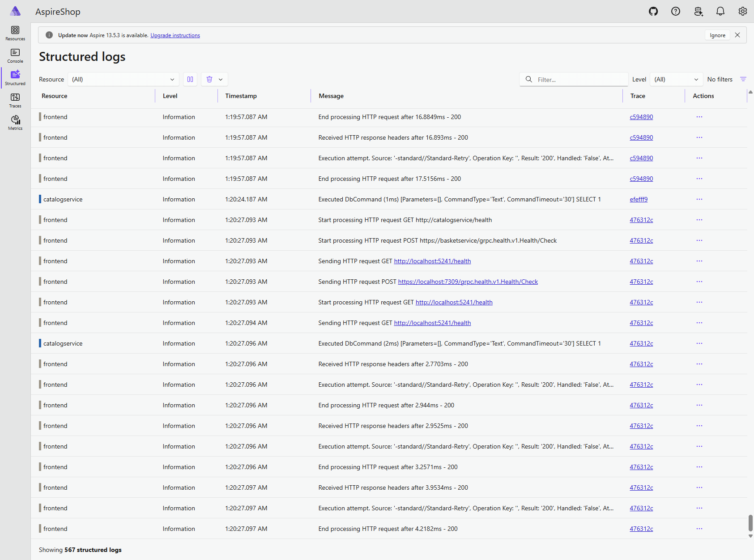The image size is (754, 560).
Task: Click the Level column header
Action: [170, 96]
